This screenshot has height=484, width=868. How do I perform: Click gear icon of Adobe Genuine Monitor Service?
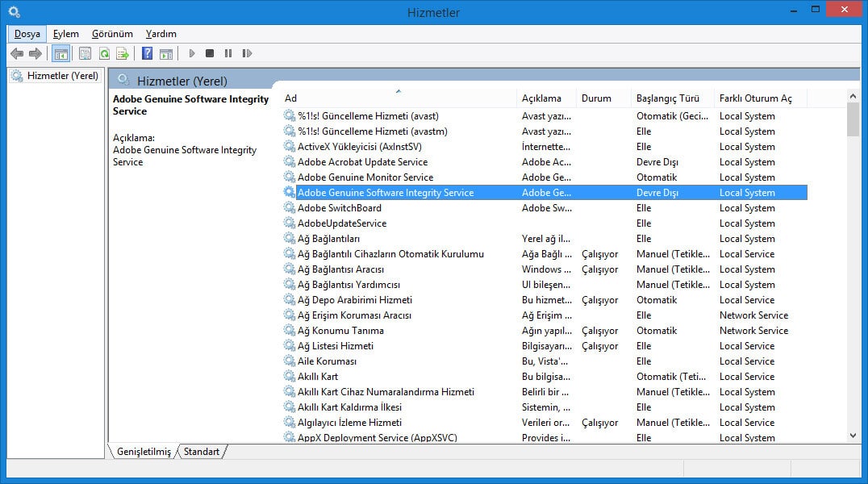click(x=289, y=177)
